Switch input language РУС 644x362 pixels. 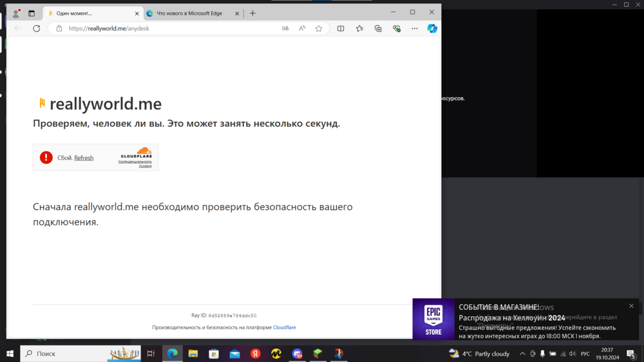[x=585, y=354]
